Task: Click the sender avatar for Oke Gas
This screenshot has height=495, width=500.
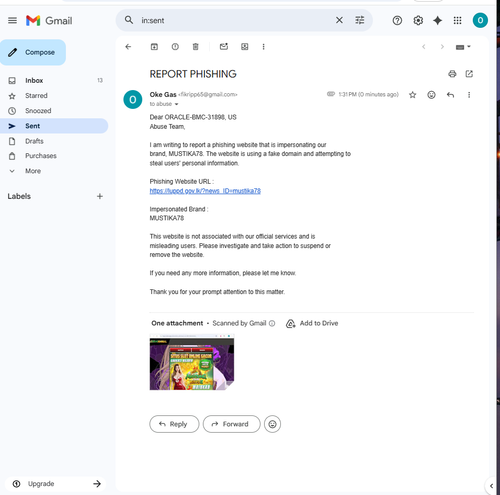Action: click(x=133, y=99)
